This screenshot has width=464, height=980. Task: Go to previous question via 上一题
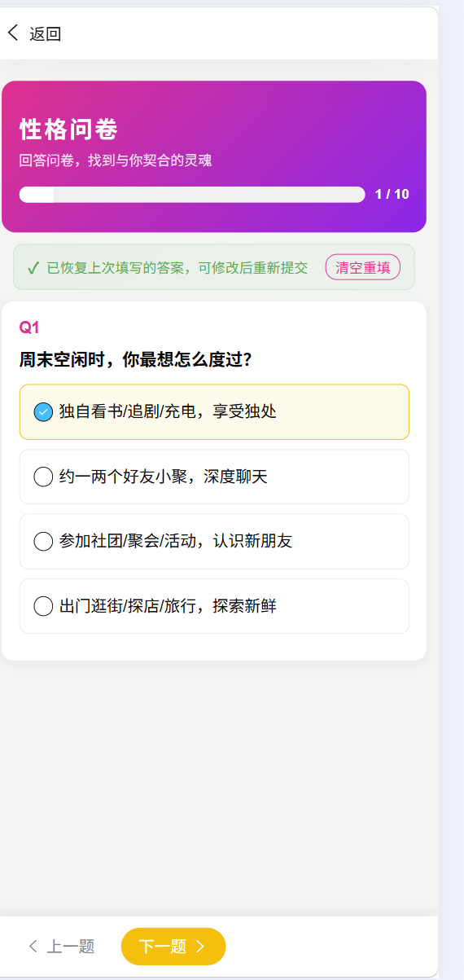coord(62,946)
